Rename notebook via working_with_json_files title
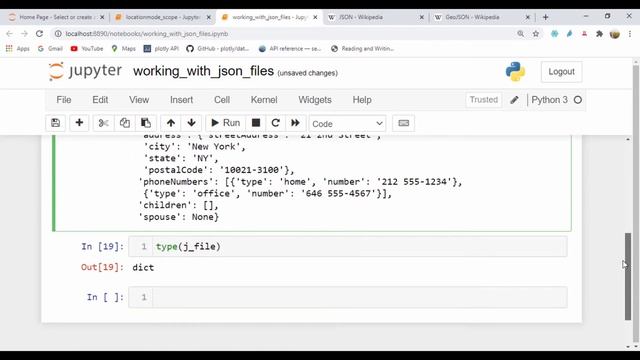 click(x=203, y=71)
